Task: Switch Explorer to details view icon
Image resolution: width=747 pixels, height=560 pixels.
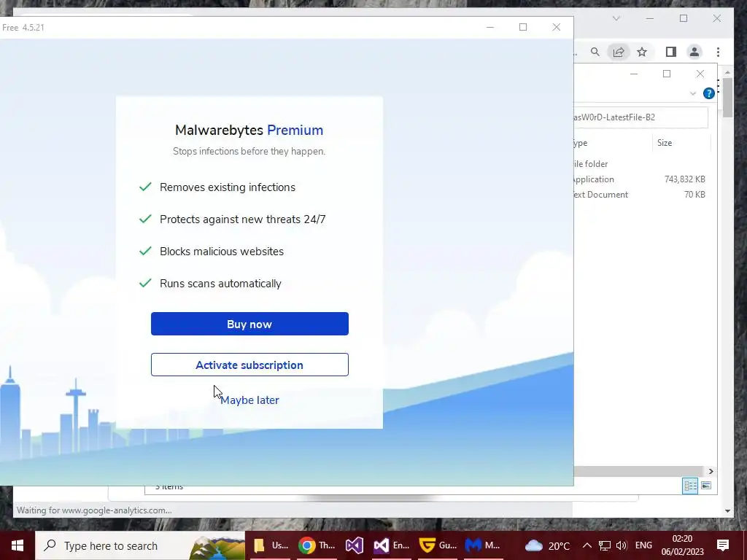Action: pyautogui.click(x=690, y=486)
